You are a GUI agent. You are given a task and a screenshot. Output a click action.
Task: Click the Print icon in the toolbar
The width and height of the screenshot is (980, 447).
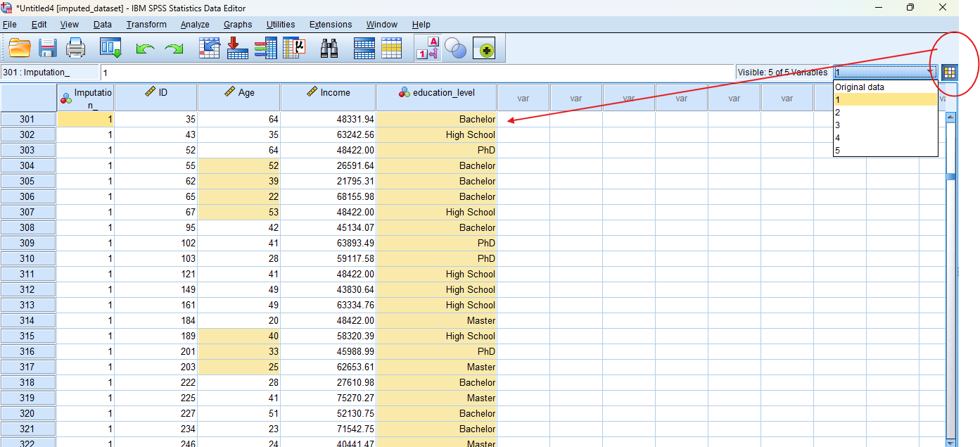click(x=75, y=49)
